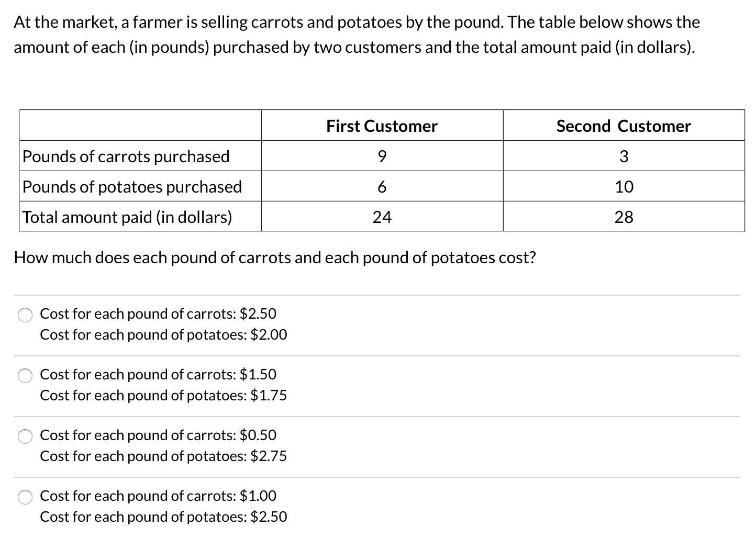Click the table cell showing 10
756x538 pixels.
624,187
